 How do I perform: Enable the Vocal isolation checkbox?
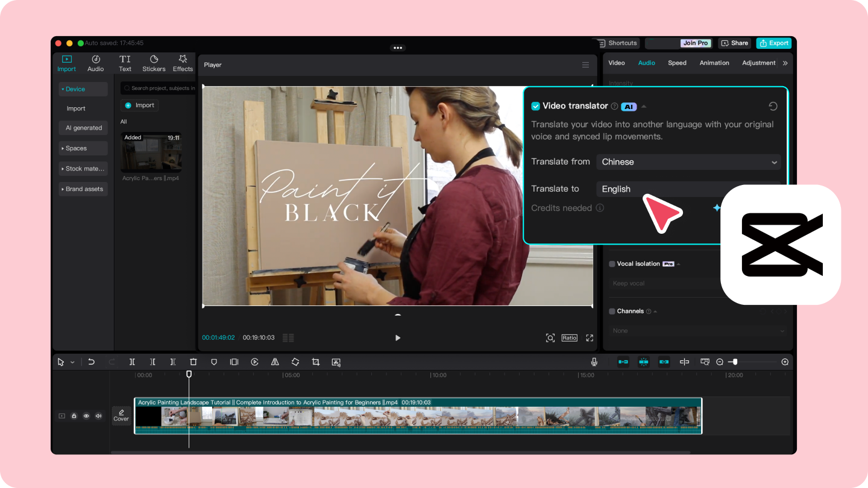[612, 264]
